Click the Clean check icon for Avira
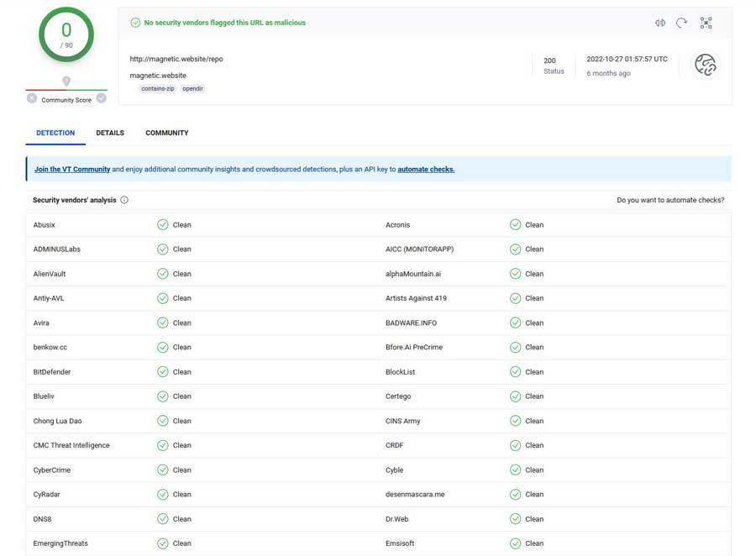The width and height of the screenshot is (756, 556). pos(163,323)
